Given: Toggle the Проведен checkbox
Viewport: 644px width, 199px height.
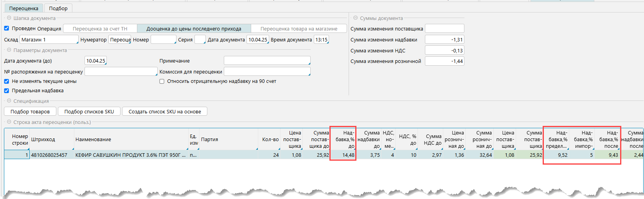Looking at the screenshot, I should (x=7, y=28).
